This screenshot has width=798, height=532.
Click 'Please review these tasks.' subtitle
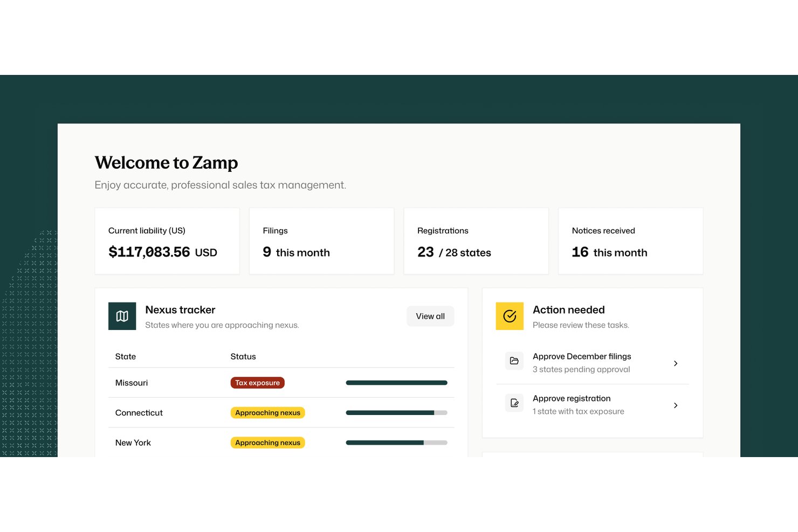click(581, 325)
